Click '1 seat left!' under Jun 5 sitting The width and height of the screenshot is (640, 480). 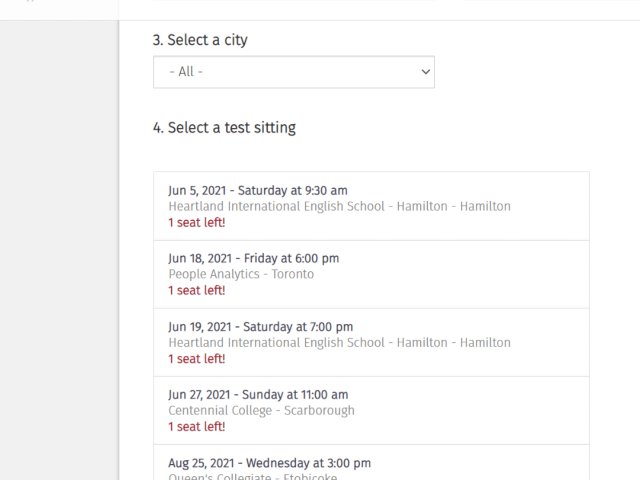197,222
